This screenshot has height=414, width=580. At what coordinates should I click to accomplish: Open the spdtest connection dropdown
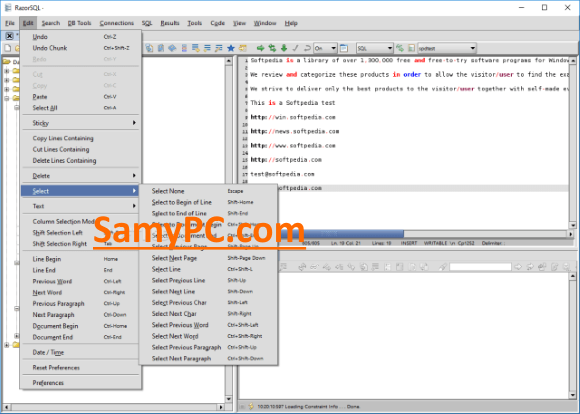(x=447, y=48)
